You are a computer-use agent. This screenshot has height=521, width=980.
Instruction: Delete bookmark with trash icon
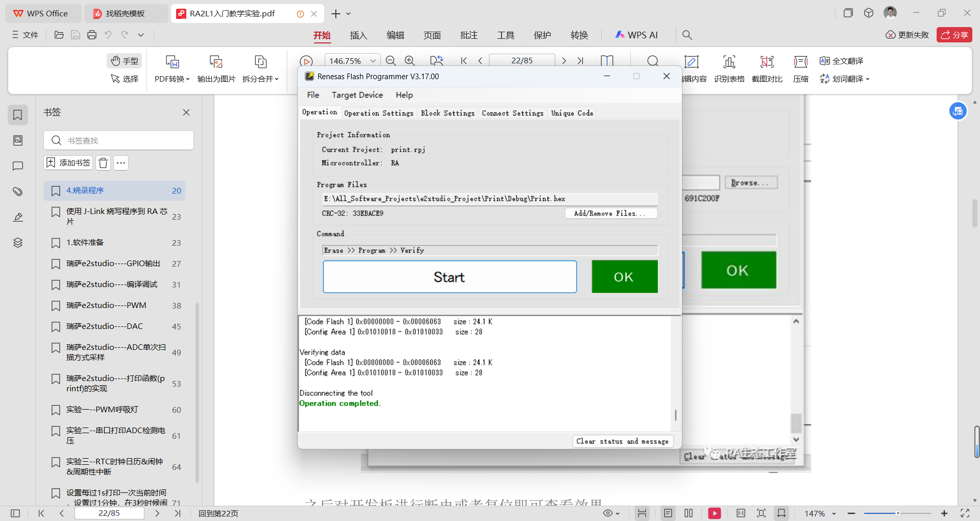(103, 163)
